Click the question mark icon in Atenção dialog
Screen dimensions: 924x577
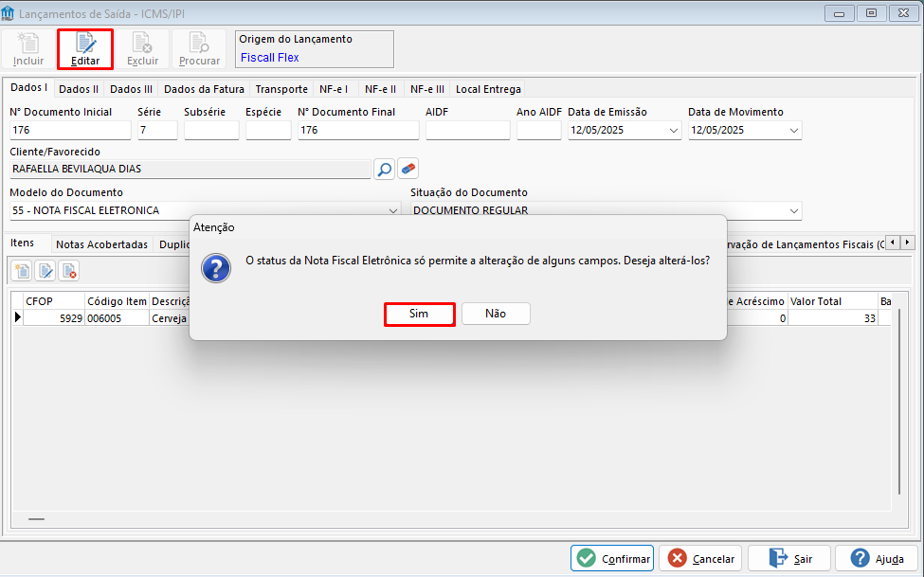pos(216,268)
